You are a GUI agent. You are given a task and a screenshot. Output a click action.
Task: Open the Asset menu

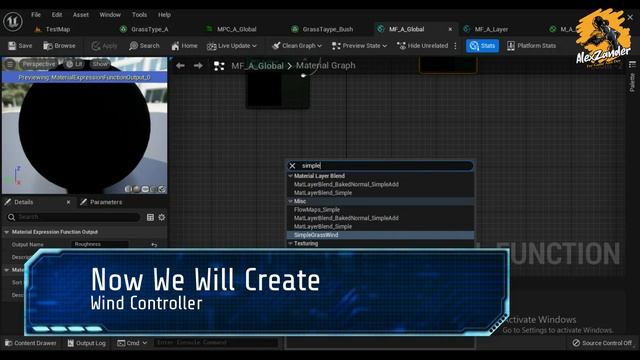click(80, 15)
